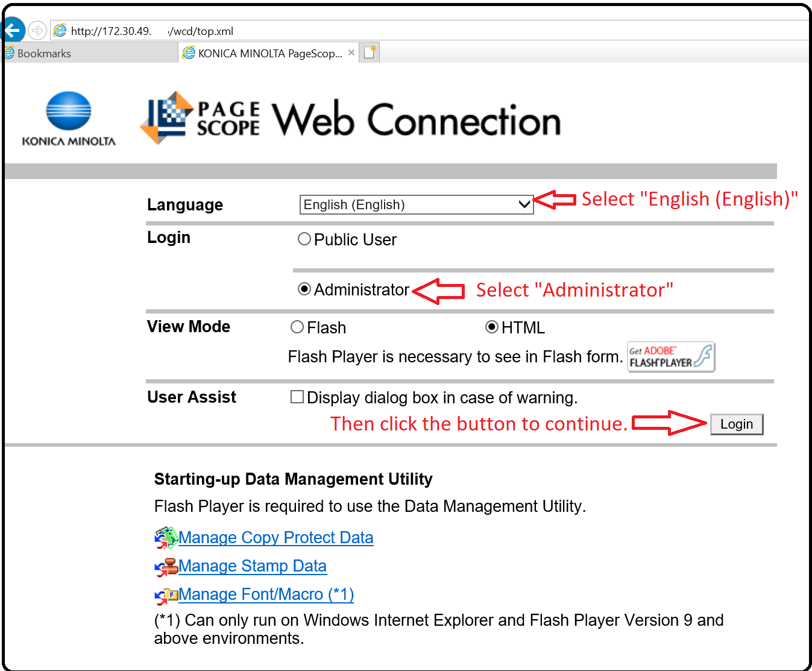The width and height of the screenshot is (812, 671).
Task: Choose the HTML view mode
Action: [492, 327]
